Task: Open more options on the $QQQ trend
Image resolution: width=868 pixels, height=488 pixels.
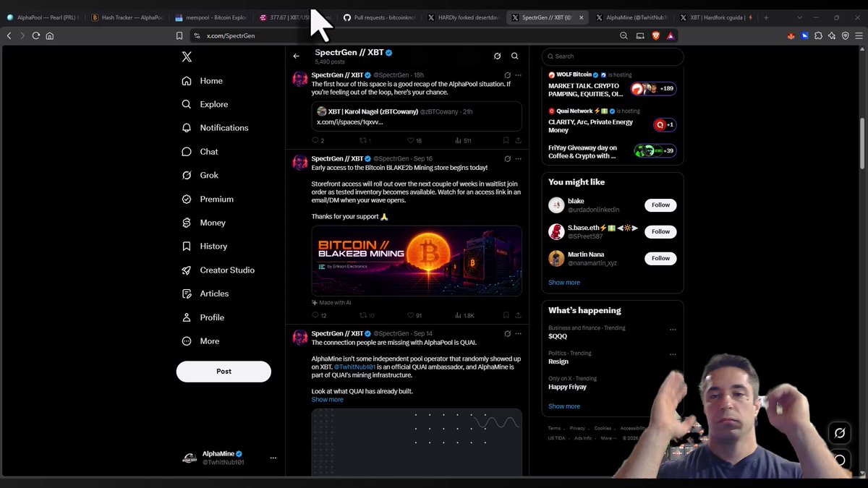Action: point(673,329)
